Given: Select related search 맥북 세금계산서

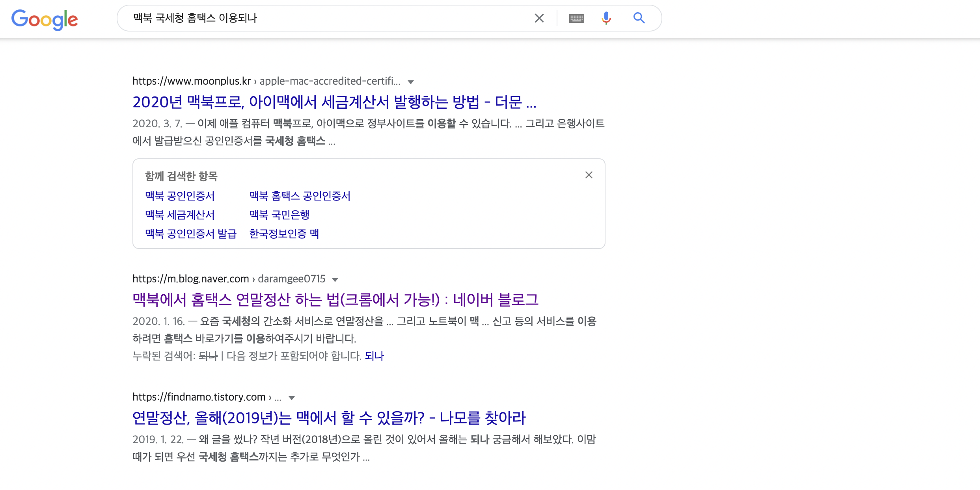Looking at the screenshot, I should (180, 215).
